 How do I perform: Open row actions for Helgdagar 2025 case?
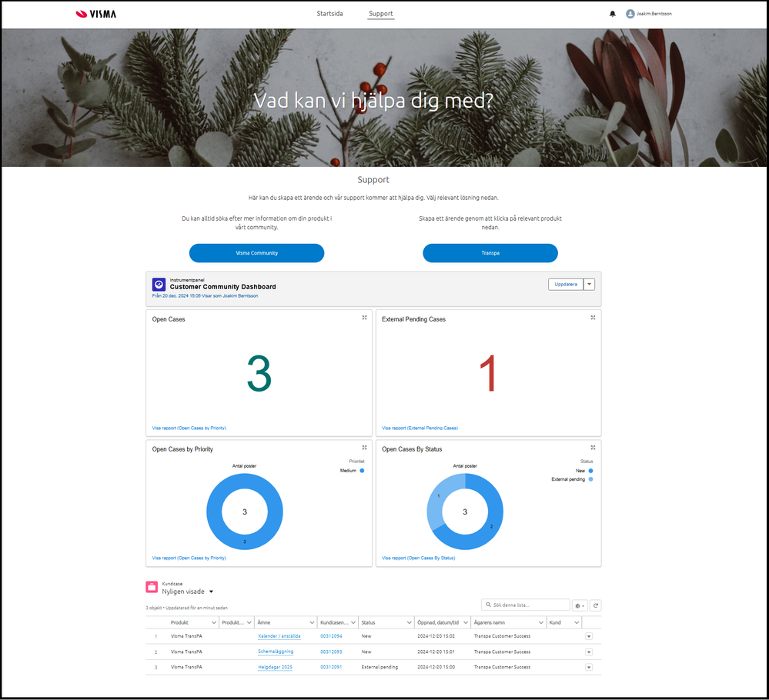589,667
